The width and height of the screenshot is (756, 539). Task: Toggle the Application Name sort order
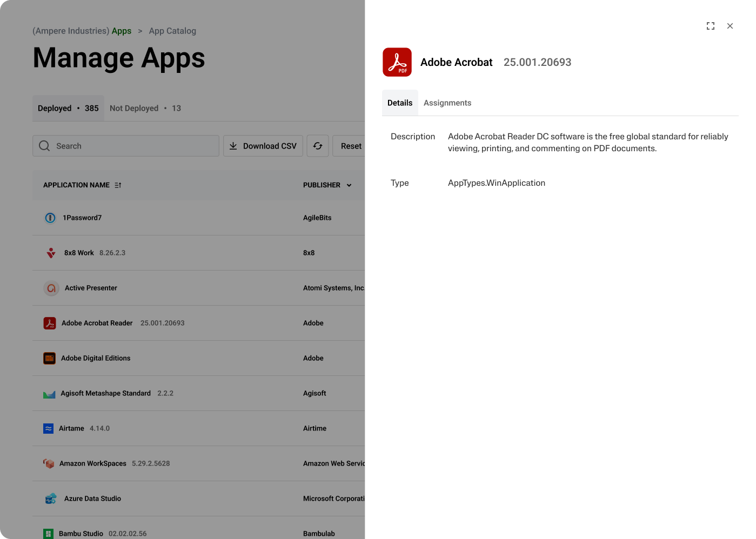tap(117, 185)
